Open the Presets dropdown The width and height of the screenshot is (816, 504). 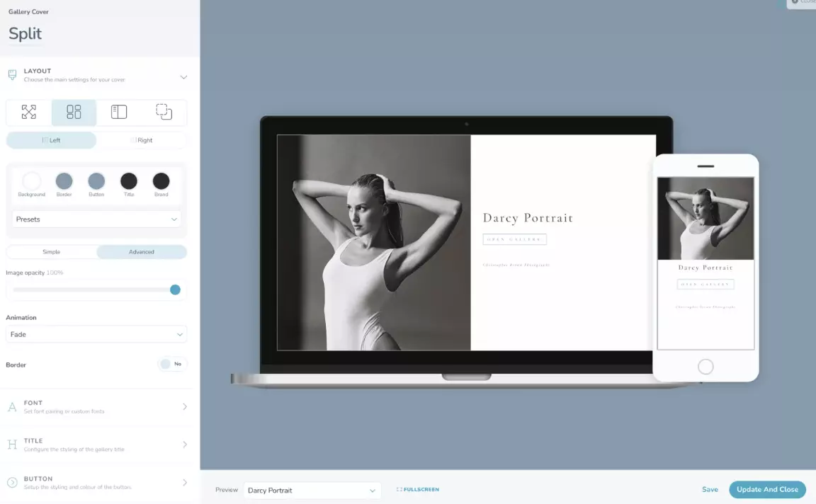click(96, 219)
